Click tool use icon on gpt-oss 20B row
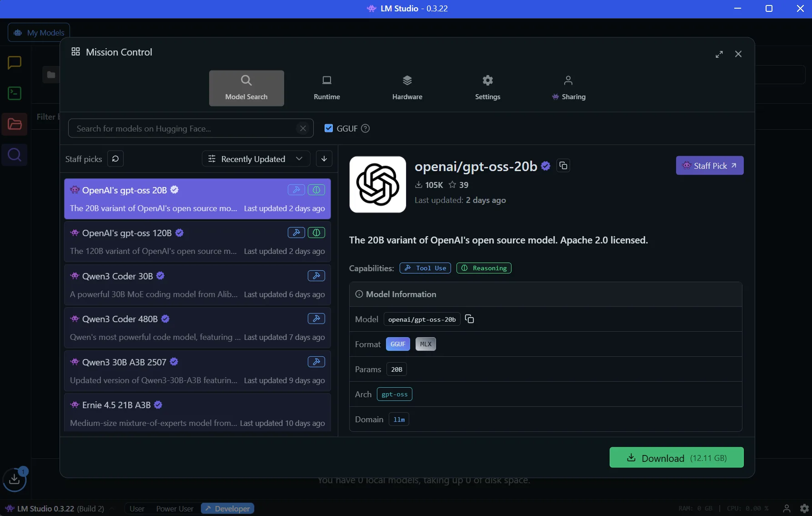The height and width of the screenshot is (516, 812). click(x=296, y=190)
